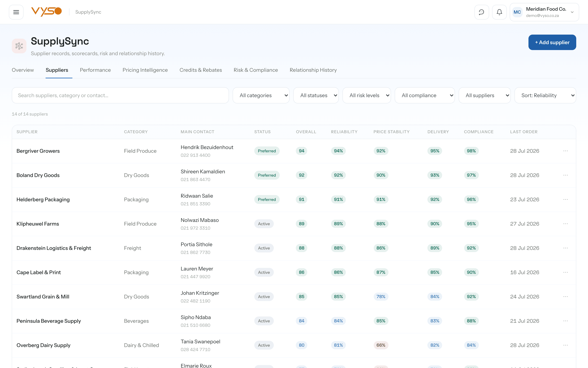Open row actions for Drakenstein Logistics & Freight

pos(565,248)
